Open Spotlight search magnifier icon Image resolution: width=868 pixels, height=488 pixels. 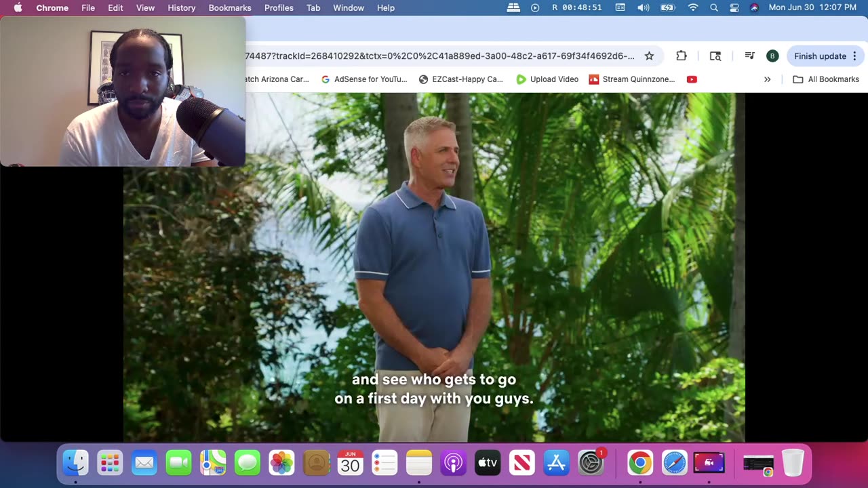714,7
